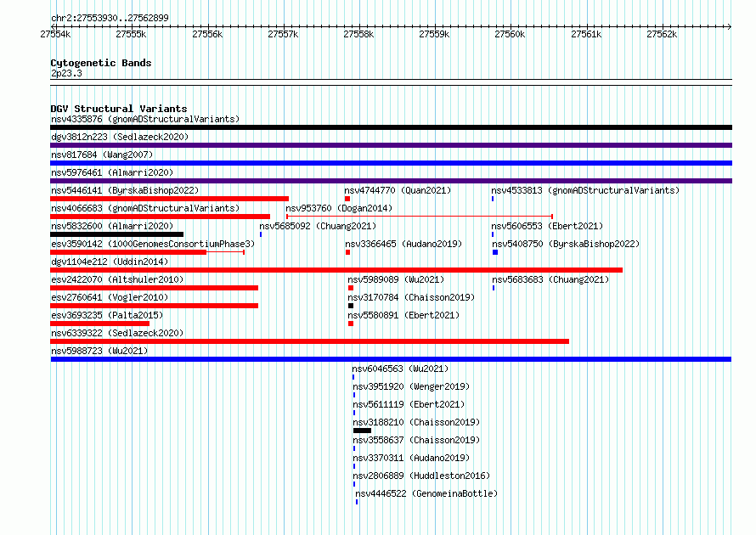Click the 2p23.3 band label

point(66,73)
